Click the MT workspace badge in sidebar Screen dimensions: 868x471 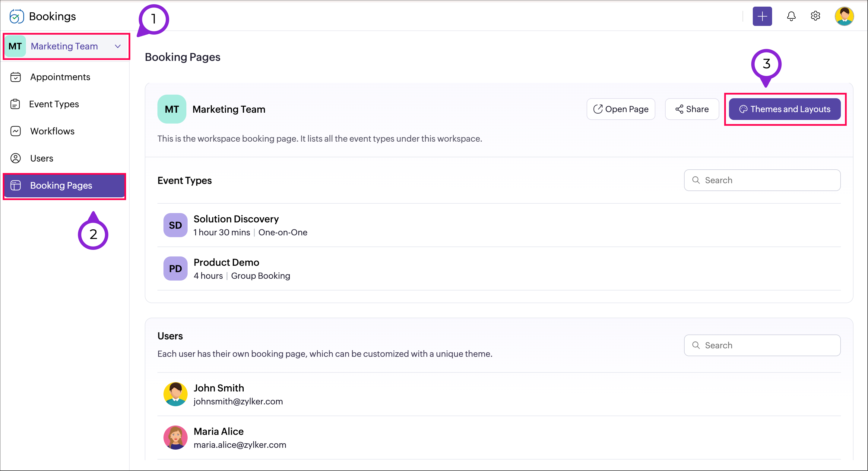15,46
